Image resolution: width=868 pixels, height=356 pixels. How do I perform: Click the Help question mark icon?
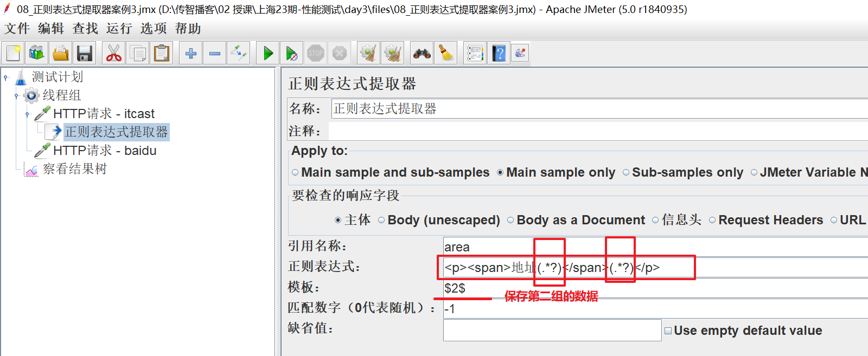499,53
